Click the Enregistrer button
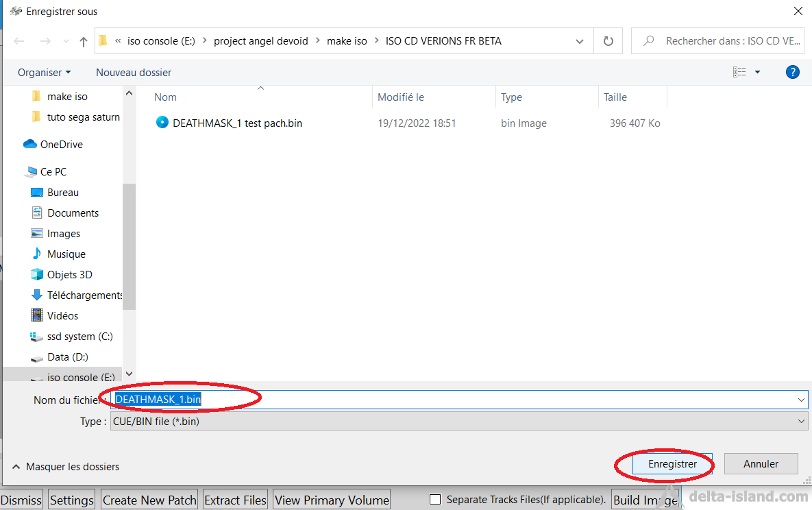The width and height of the screenshot is (812, 510). click(672, 464)
